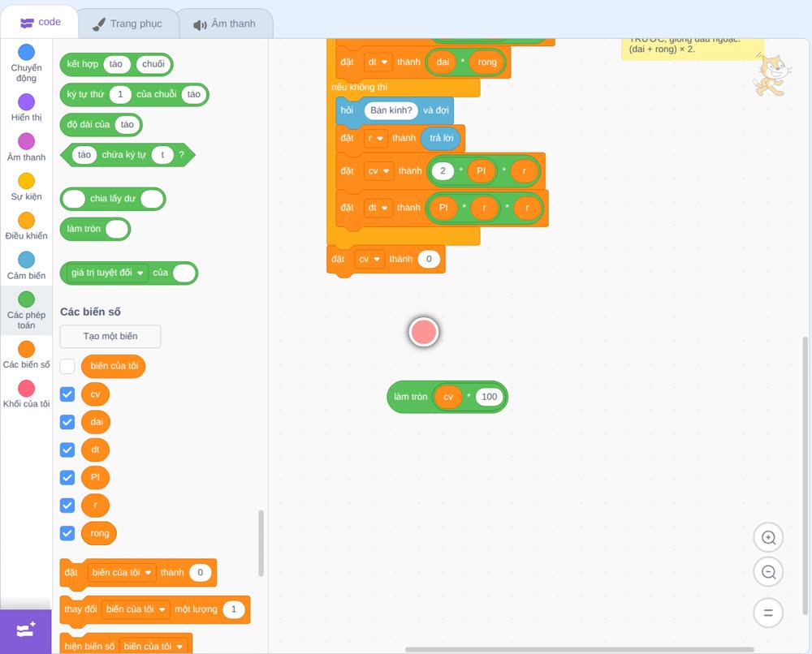Open the Cảm biến block category
Viewport: 812px width, 654px height.
(27, 266)
